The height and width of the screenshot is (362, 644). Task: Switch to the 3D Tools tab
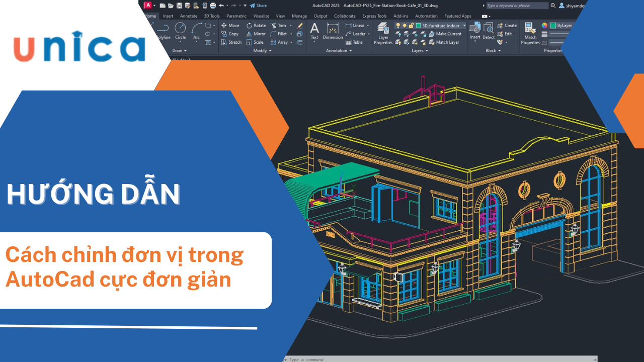click(212, 16)
